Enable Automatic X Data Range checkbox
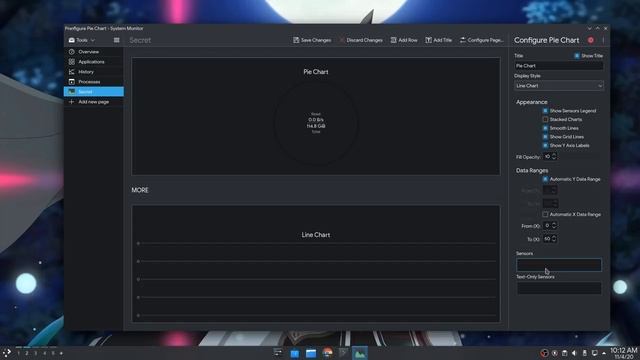This screenshot has height=360, width=640. click(x=545, y=214)
